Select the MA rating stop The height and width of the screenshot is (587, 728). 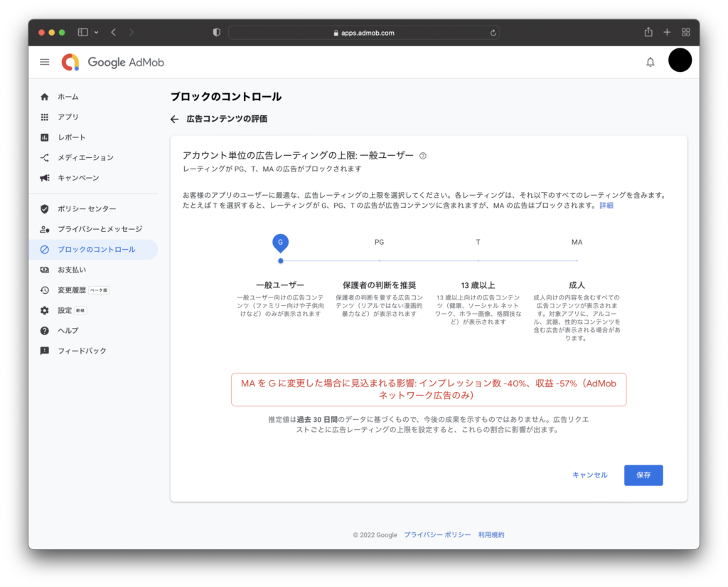tap(577, 260)
